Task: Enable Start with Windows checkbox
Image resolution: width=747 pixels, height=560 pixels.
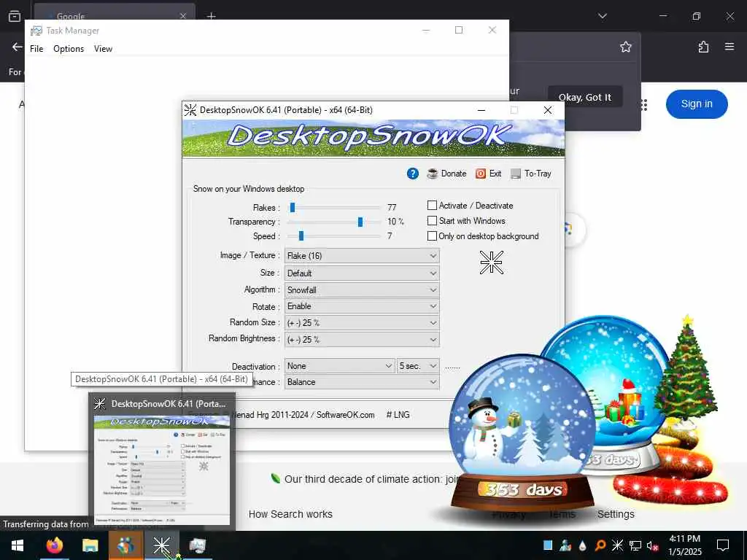Action: [x=432, y=220]
